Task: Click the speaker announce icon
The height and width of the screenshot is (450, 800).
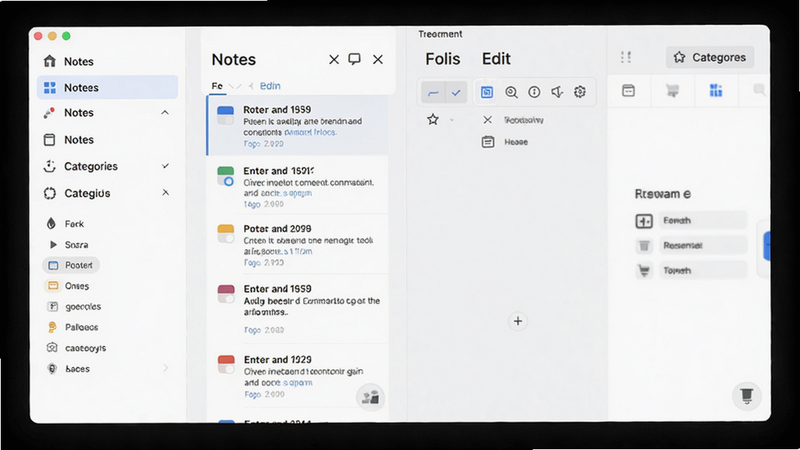Action: 557,92
